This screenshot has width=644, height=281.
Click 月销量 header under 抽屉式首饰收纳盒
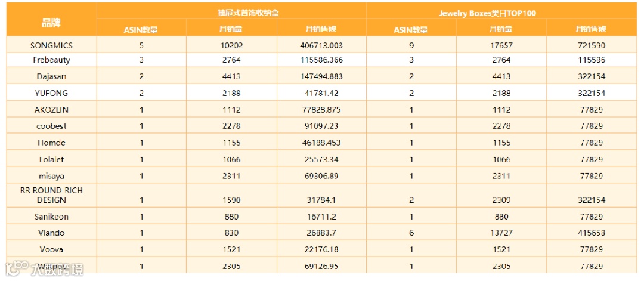click(x=230, y=29)
